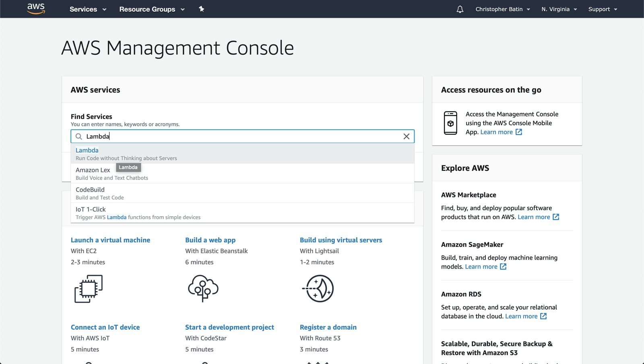Click the search magnifier icon in Find Services
Screen dimensions: 644x364
[79, 136]
